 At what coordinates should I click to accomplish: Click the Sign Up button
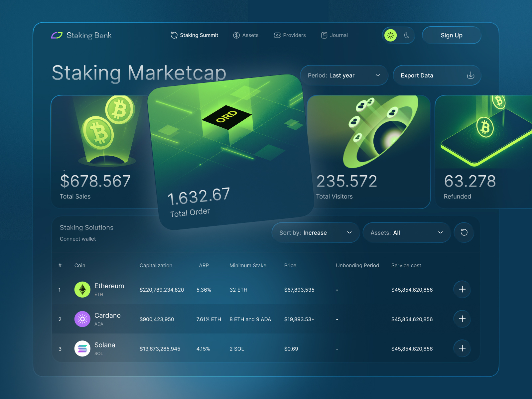(x=451, y=35)
